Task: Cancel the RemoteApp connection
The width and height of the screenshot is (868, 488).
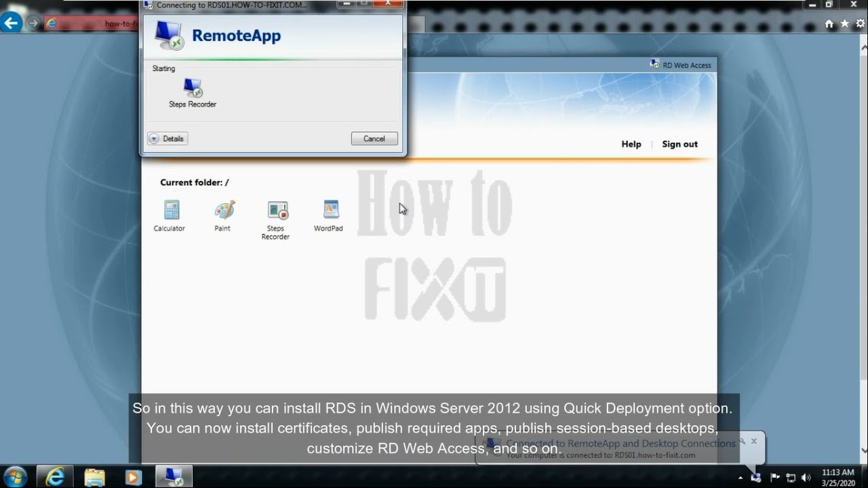Action: (x=374, y=138)
